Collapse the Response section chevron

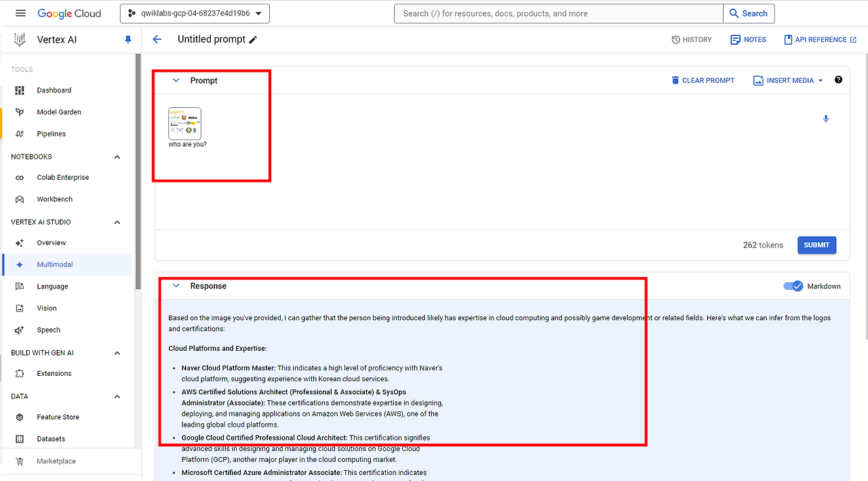click(176, 286)
